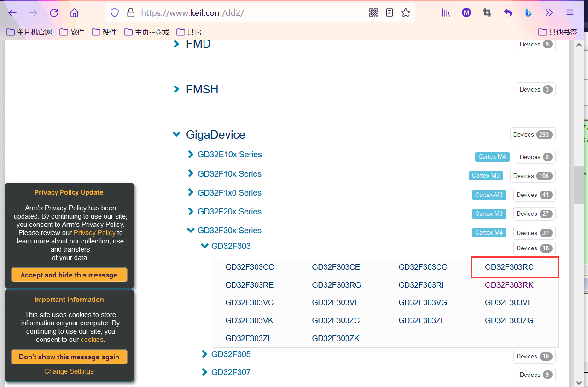The width and height of the screenshot is (588, 387).
Task: Open the cookies link
Action: click(x=92, y=340)
